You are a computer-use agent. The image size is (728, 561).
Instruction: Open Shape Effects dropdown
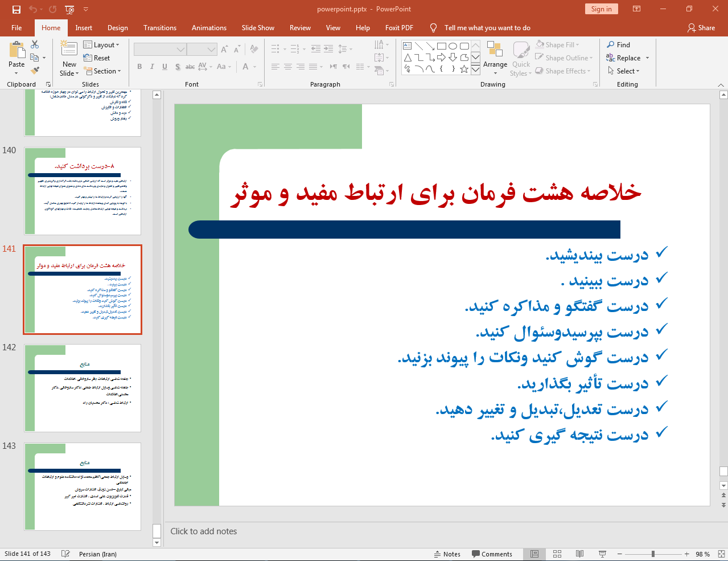click(x=562, y=71)
